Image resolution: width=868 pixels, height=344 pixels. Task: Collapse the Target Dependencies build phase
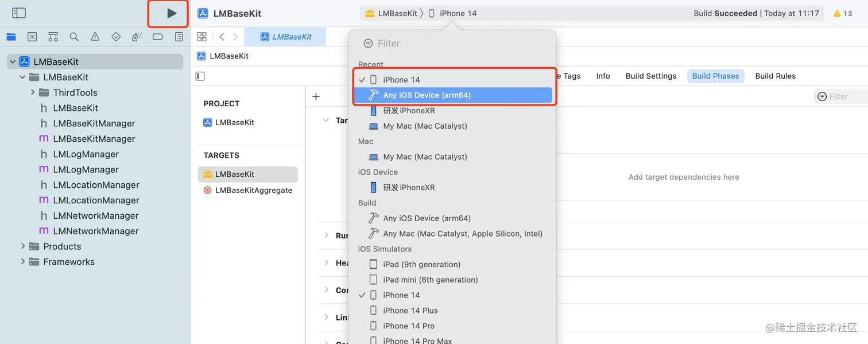point(326,121)
